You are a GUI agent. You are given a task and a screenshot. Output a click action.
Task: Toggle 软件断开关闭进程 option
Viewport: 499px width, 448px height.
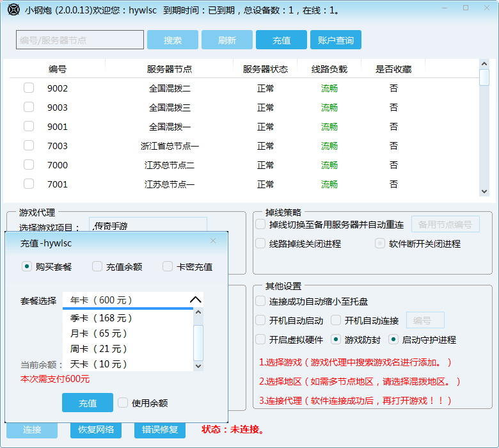tap(379, 243)
